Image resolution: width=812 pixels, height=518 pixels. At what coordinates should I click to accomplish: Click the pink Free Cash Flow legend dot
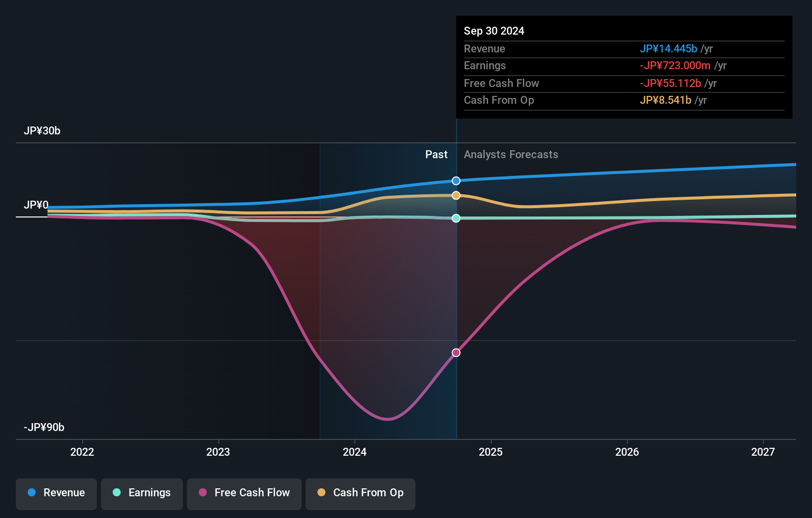(x=203, y=492)
